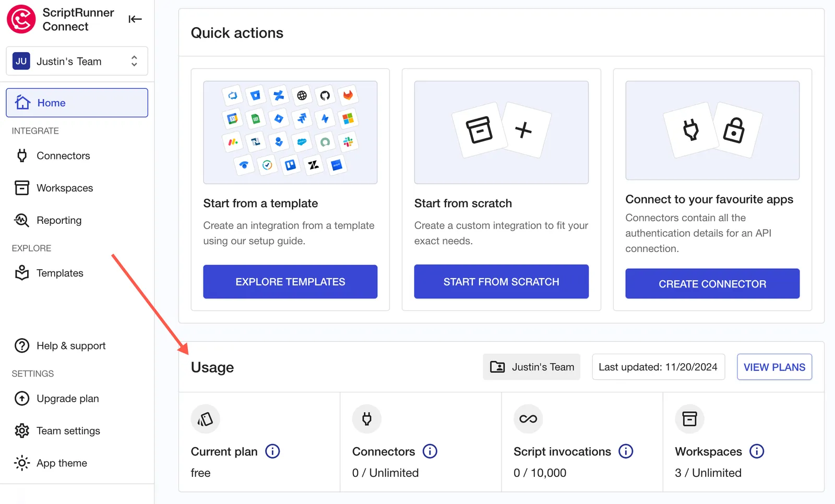
Task: Click the Start from a template heading
Action: [260, 203]
